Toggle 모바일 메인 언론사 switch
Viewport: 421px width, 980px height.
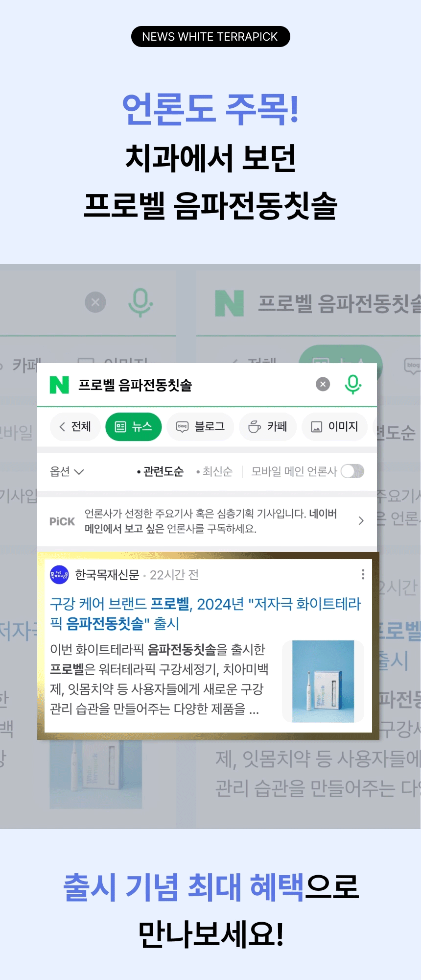(x=352, y=471)
